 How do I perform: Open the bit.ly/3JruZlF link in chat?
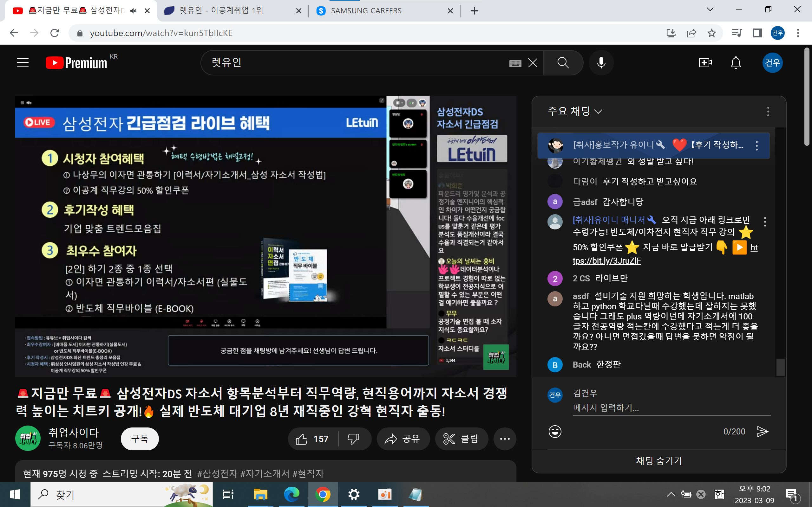[607, 261]
